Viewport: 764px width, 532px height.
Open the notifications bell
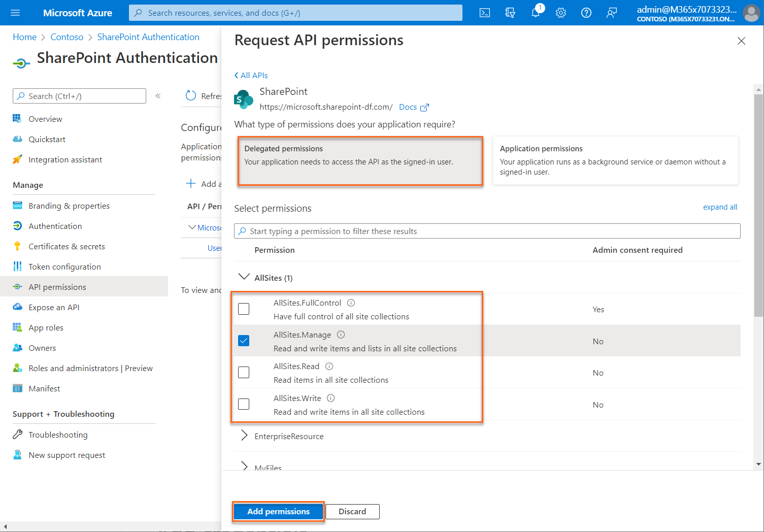(535, 13)
